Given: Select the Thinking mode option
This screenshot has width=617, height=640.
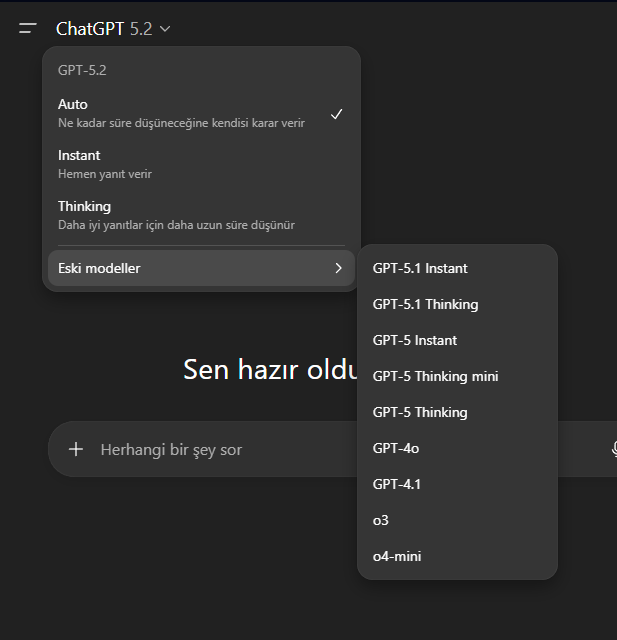Looking at the screenshot, I should [201, 215].
